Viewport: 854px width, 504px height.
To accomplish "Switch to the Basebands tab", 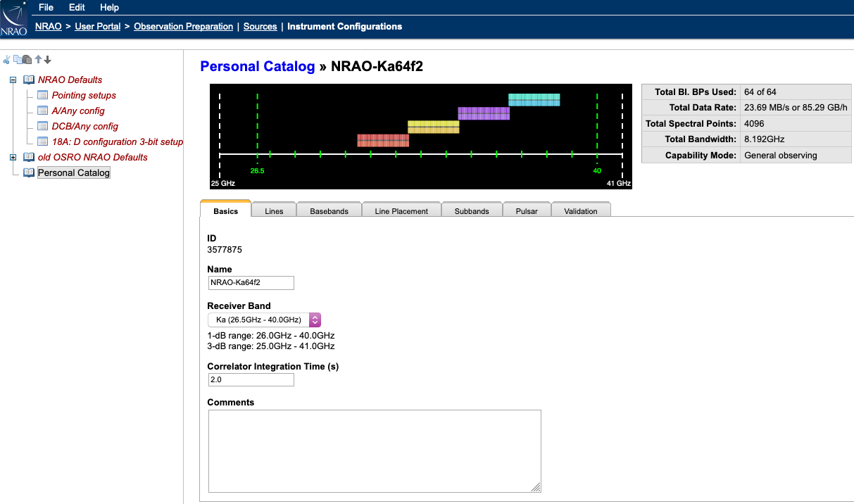I will [329, 211].
